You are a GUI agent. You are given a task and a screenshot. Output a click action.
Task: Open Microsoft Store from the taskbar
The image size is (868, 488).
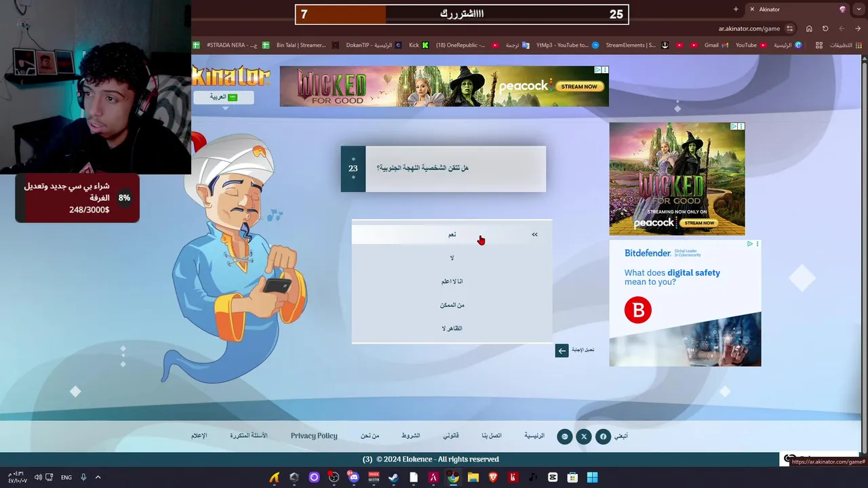click(x=572, y=477)
